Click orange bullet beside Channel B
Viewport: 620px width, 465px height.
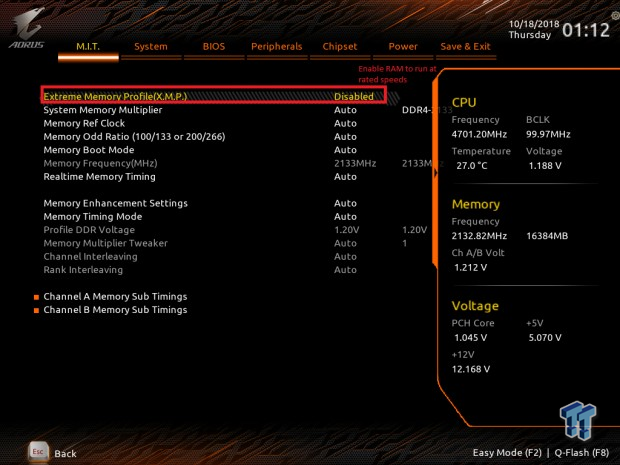click(36, 311)
